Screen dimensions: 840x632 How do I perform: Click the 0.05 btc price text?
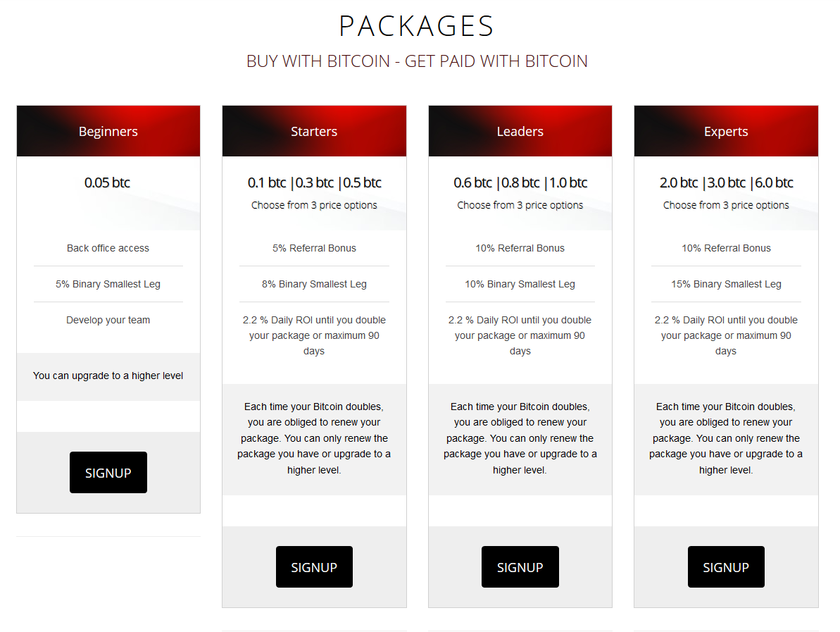point(107,182)
